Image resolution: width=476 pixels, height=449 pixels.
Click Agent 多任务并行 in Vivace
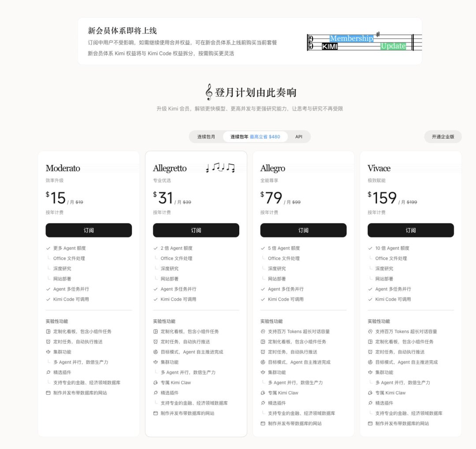click(393, 289)
